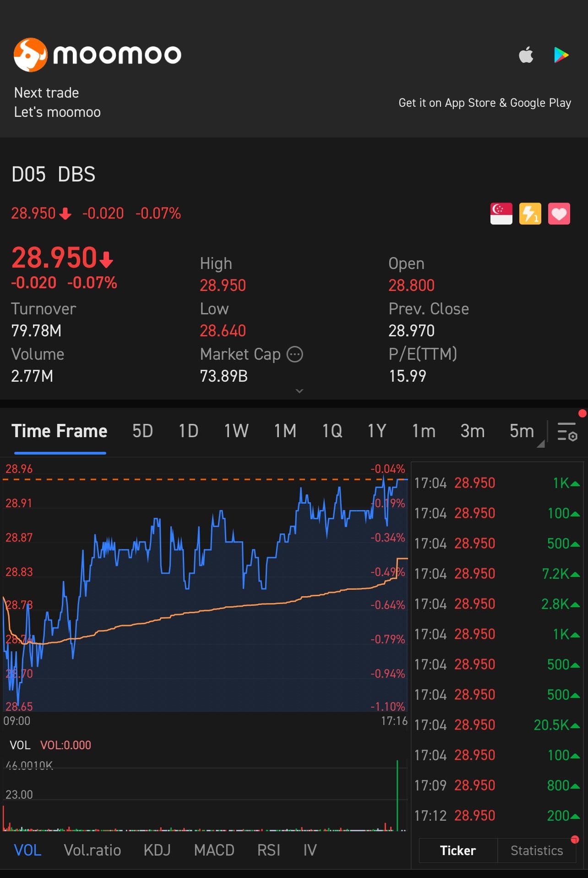Expand quote details with down chevron
This screenshot has width=588, height=878.
(x=299, y=391)
